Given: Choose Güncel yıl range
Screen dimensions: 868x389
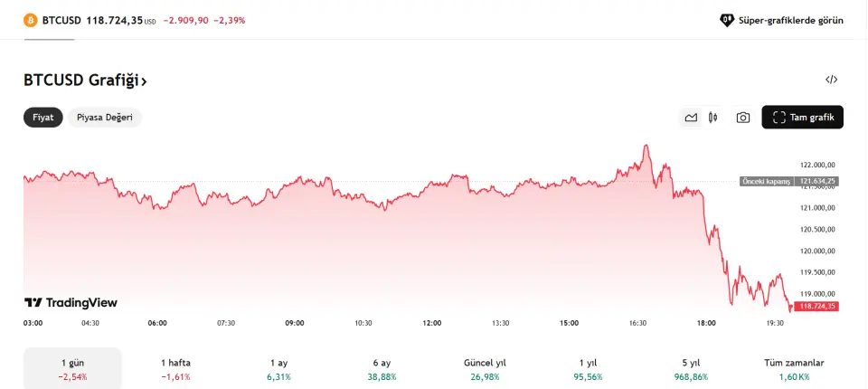Looking at the screenshot, I should tap(485, 368).
